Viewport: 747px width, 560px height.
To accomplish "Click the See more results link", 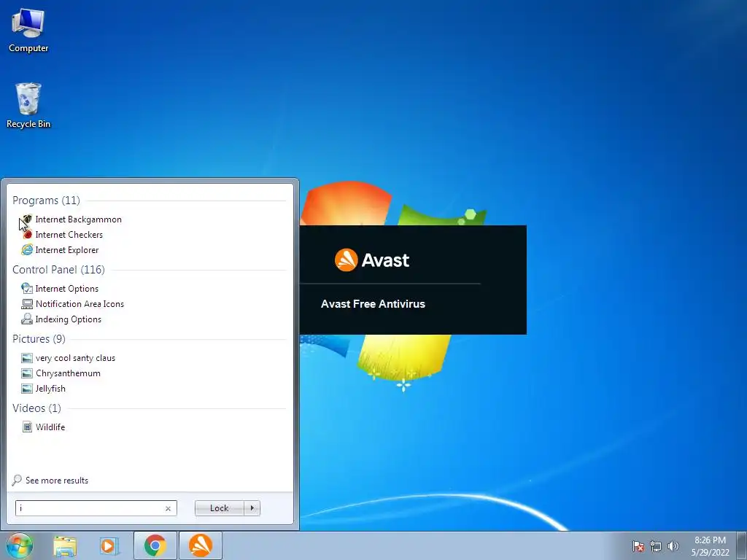I will click(57, 481).
